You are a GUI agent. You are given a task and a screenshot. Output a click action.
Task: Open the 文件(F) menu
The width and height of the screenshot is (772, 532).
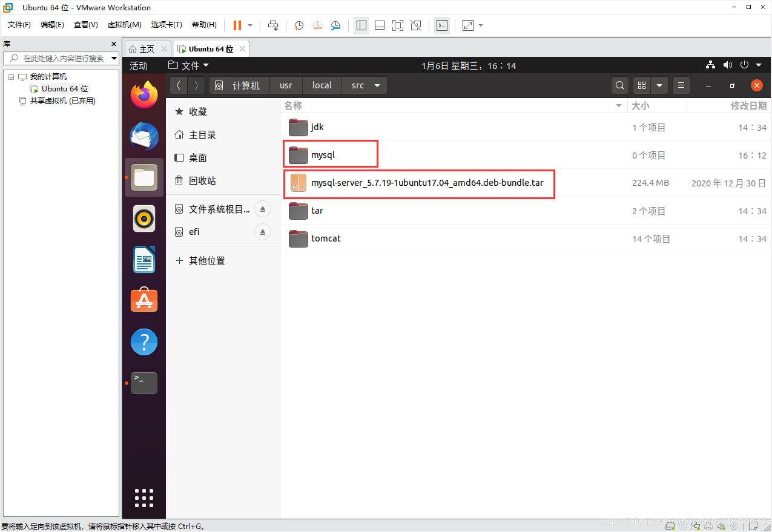coord(19,25)
